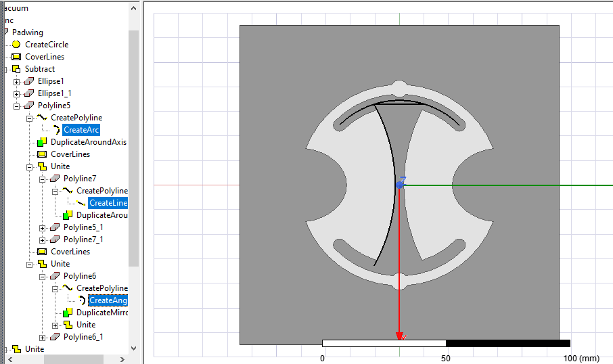The width and height of the screenshot is (613, 364).
Task: Click the horizontal scroll-right arrow
Action: [x=122, y=359]
